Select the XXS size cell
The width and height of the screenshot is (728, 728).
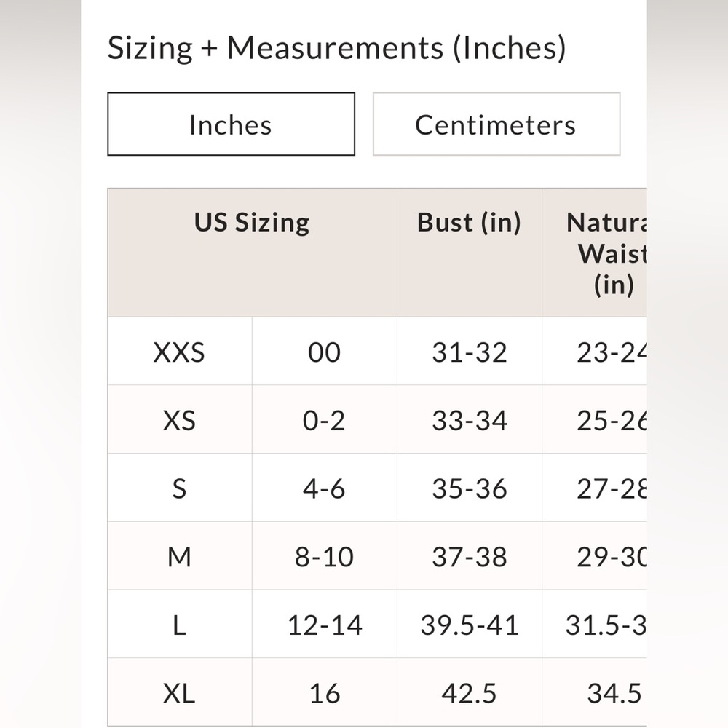pyautogui.click(x=180, y=352)
